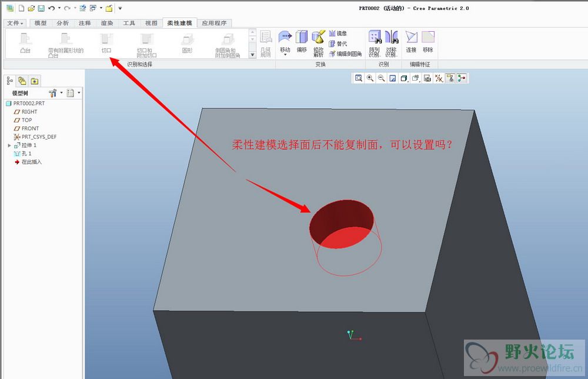Open the 文件 menu
Image resolution: width=588 pixels, height=379 pixels.
[x=15, y=23]
